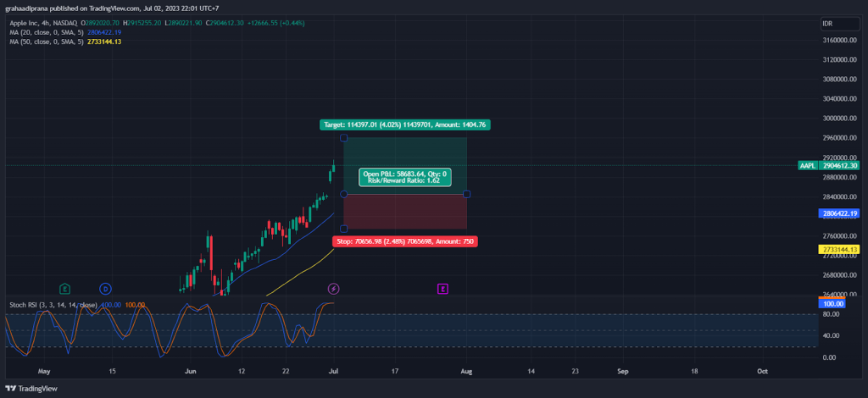868x398 pixels.
Task: Click the blue 100.00 Stoch RSI axis label
Action: click(x=832, y=304)
